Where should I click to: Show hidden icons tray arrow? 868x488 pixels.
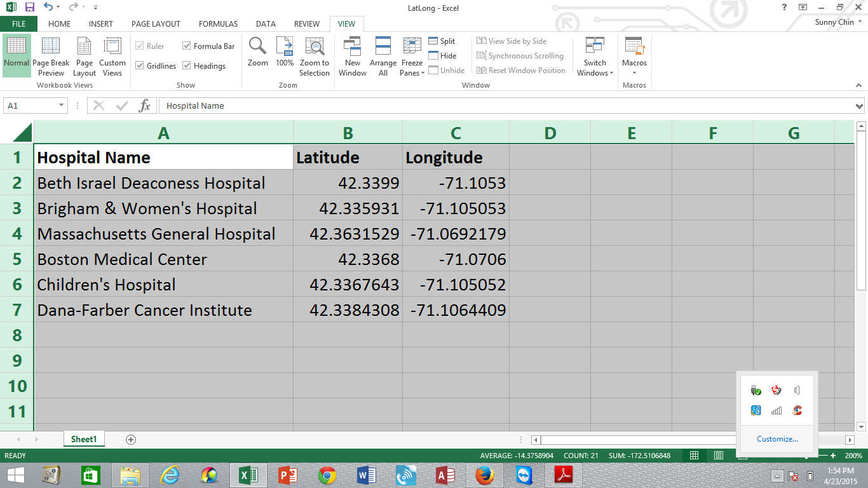(x=777, y=475)
